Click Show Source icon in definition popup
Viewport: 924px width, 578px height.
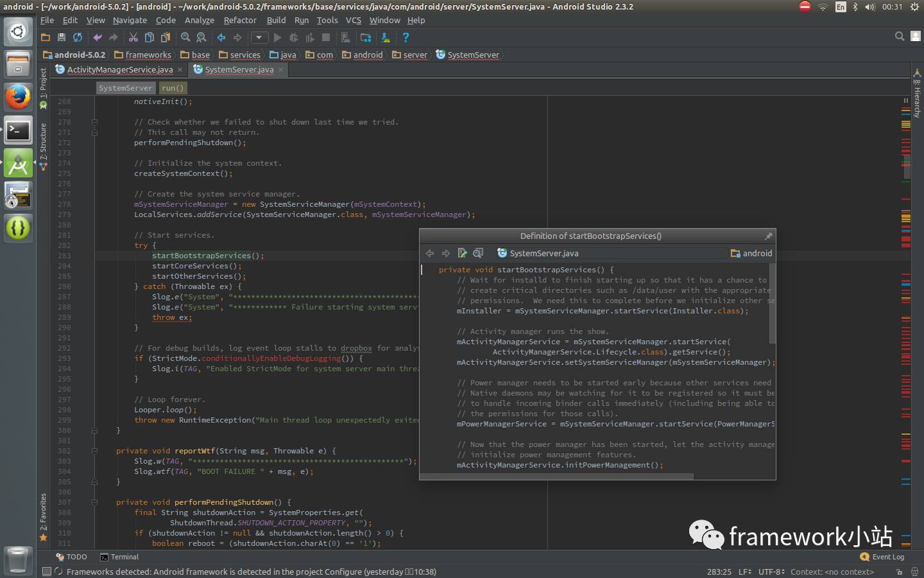pyautogui.click(x=478, y=253)
